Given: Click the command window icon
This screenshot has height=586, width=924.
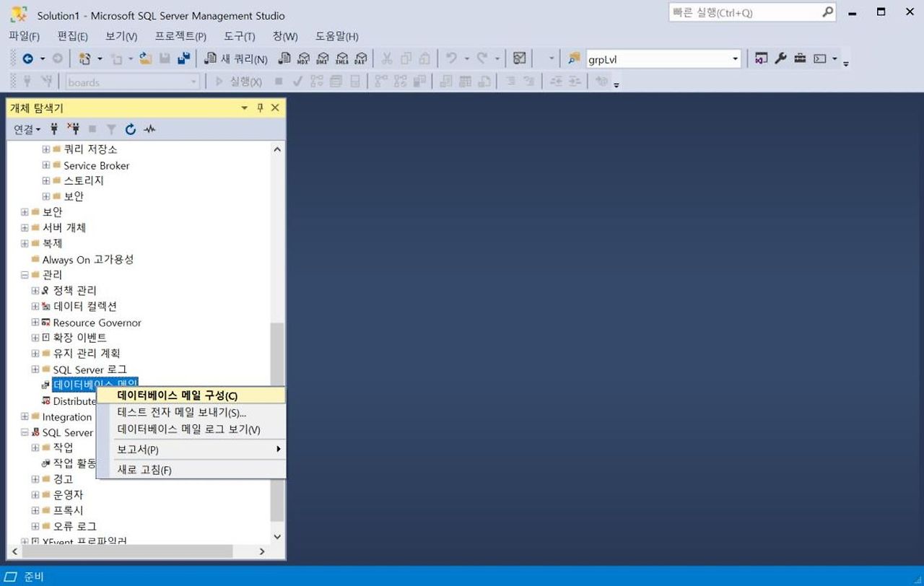Looking at the screenshot, I should [820, 59].
